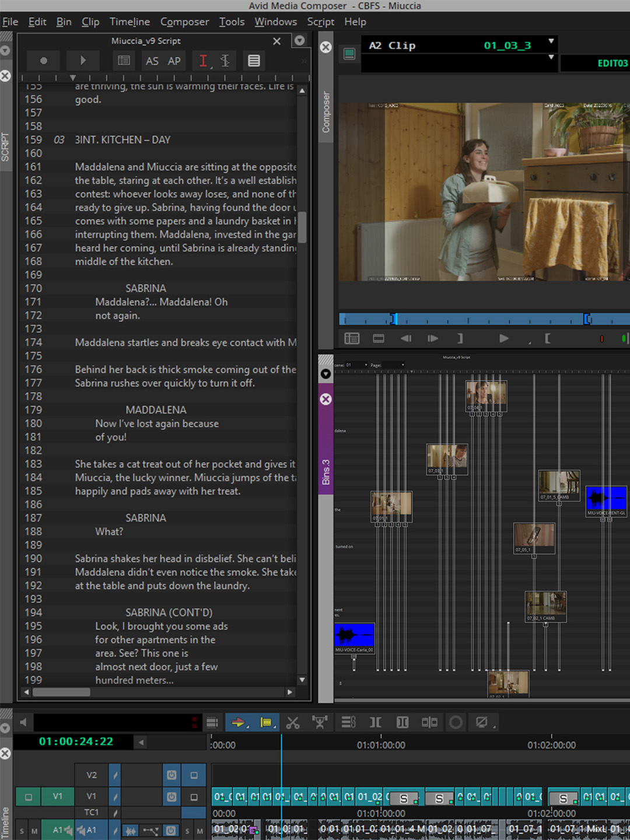Click the scissors add edit tool
Image resolution: width=630 pixels, height=840 pixels.
293,723
